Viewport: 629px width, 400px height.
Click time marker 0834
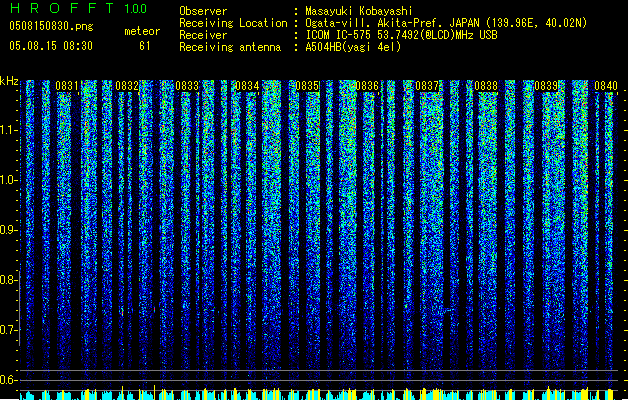click(247, 86)
